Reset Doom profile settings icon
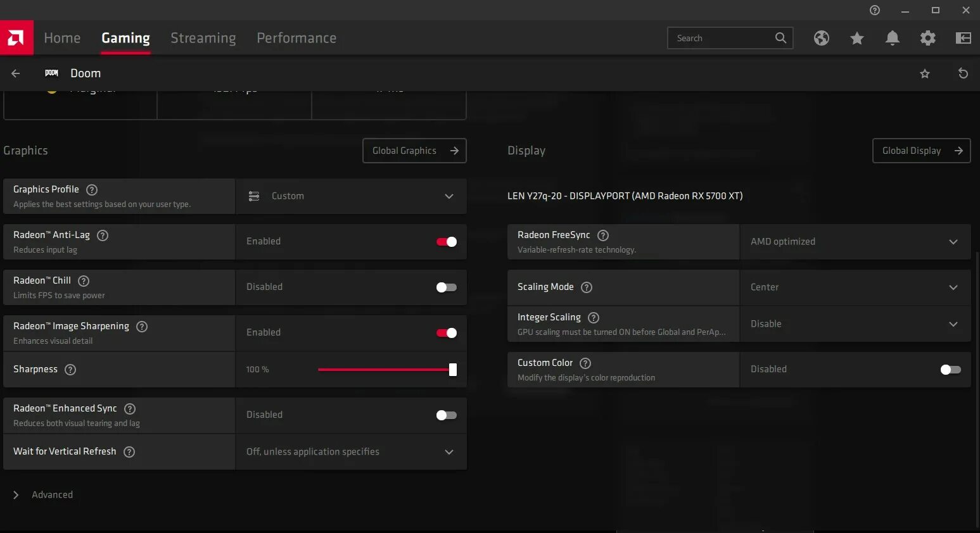This screenshot has height=533, width=980. coord(963,73)
